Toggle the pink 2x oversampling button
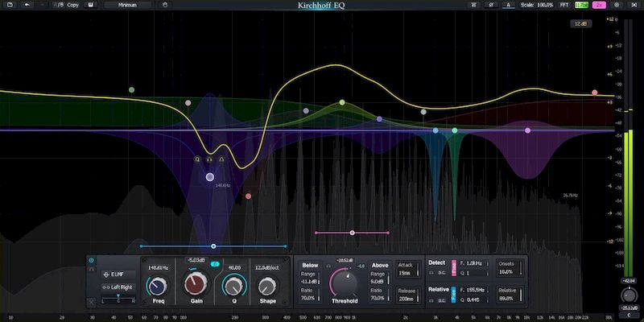Viewport: 644px width, 322px height. pos(599,5)
